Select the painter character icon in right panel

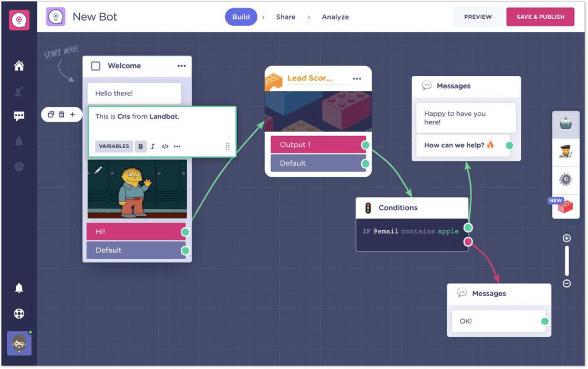click(566, 152)
